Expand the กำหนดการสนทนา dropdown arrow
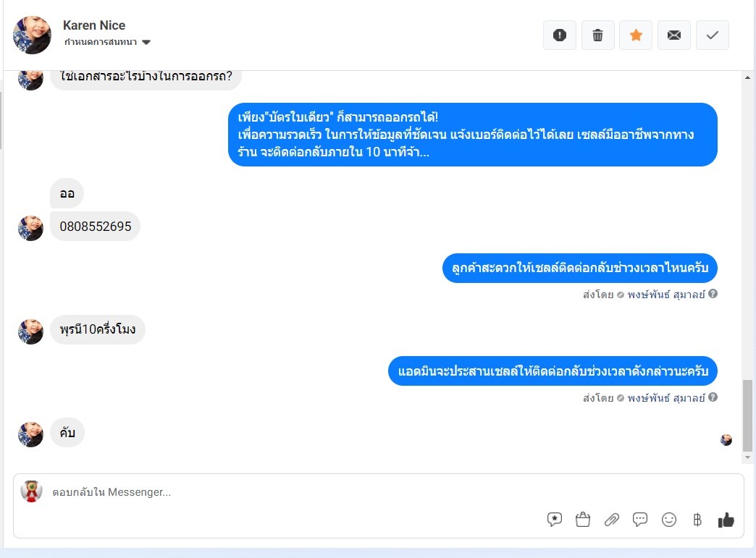756x558 pixels. [x=146, y=43]
